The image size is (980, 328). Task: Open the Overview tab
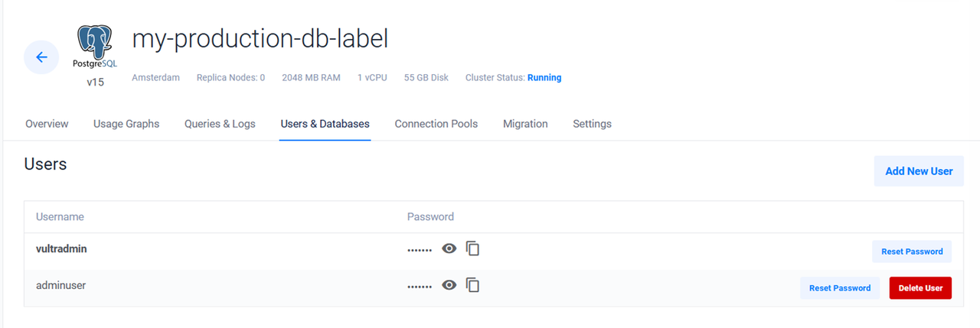(x=47, y=124)
